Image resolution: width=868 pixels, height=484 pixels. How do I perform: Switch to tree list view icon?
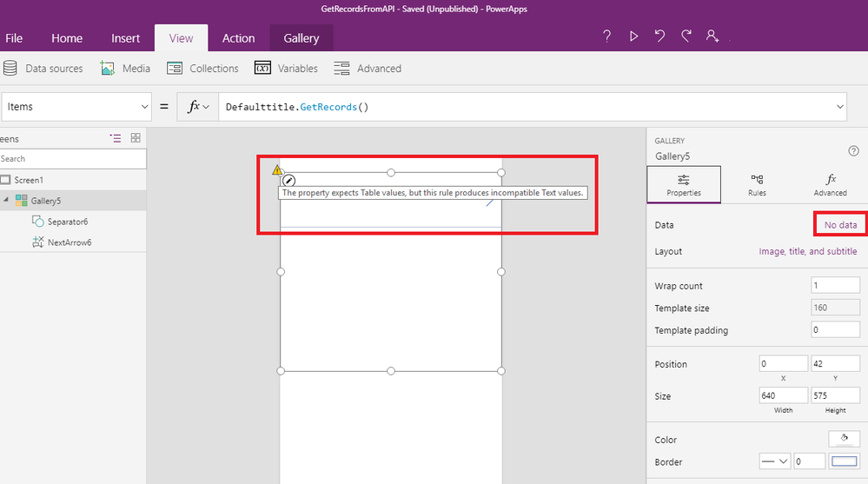(x=116, y=138)
